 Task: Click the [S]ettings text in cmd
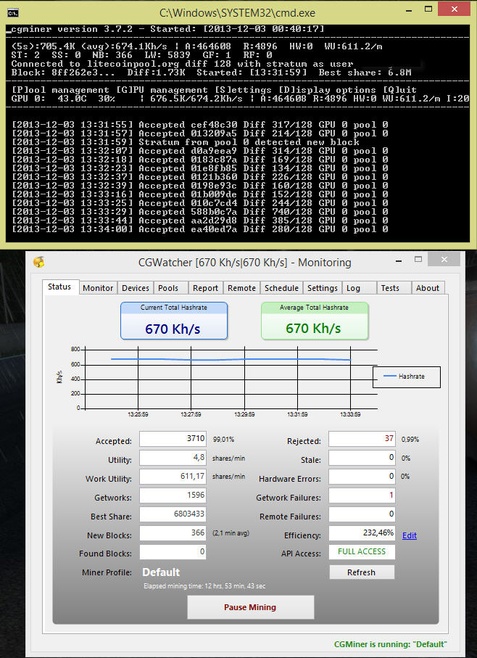pyautogui.click(x=242, y=90)
